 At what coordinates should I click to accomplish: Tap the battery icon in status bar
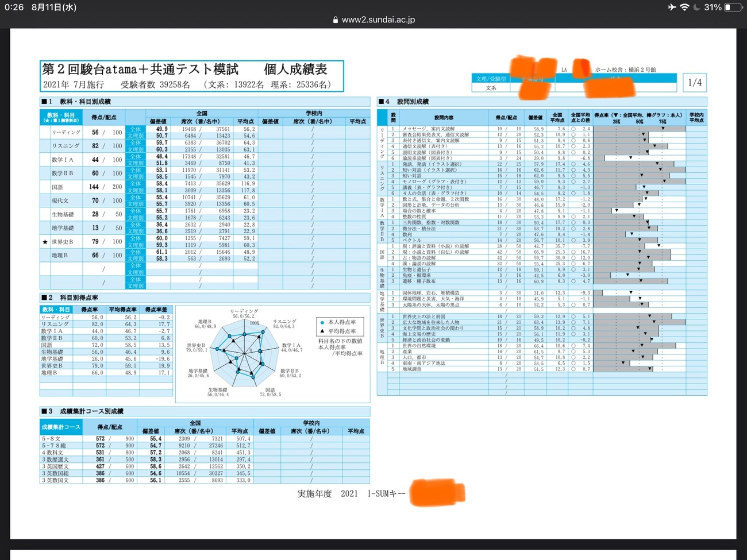click(733, 7)
